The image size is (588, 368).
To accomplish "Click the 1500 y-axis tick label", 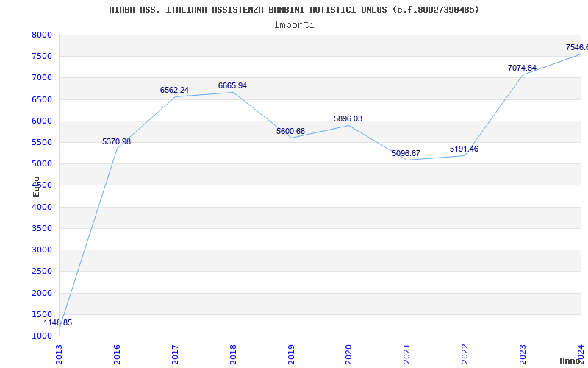I will [42, 314].
